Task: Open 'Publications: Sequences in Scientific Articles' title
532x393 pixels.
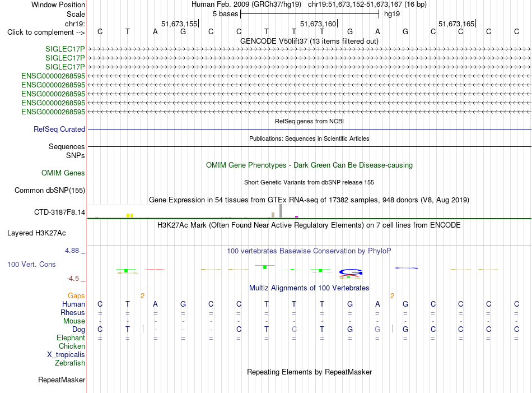Action: (x=309, y=138)
